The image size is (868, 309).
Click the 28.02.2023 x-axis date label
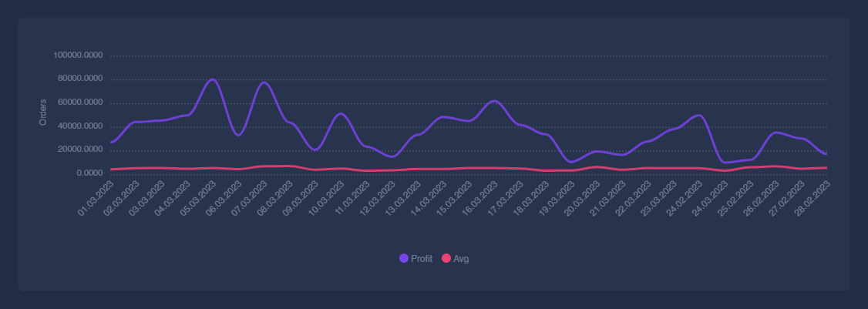click(812, 199)
